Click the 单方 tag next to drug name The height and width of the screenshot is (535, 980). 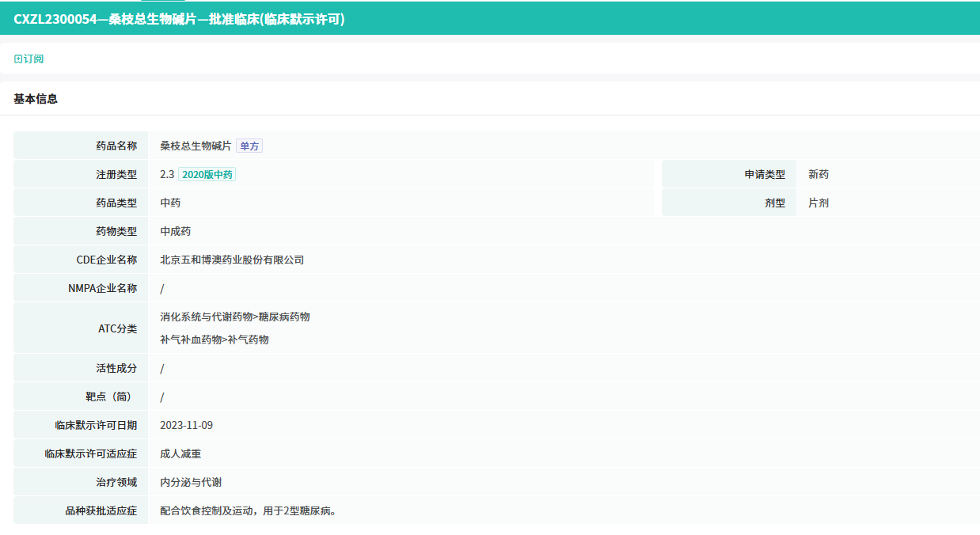click(x=249, y=146)
